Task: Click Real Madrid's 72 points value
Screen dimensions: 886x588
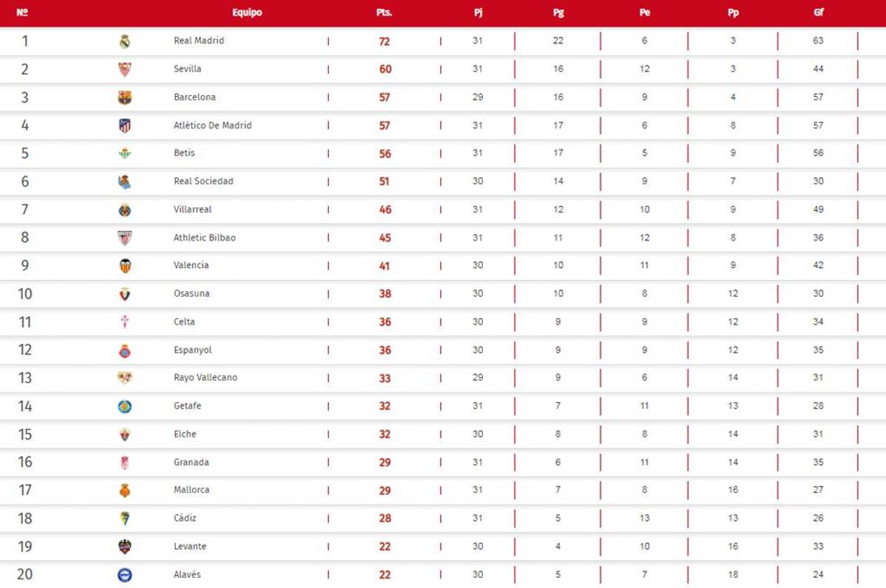Action: (384, 41)
